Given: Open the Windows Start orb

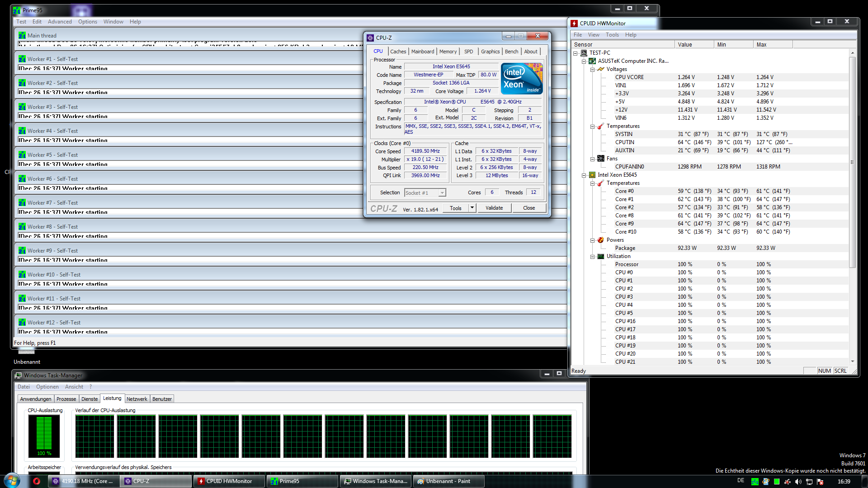Looking at the screenshot, I should [x=12, y=480].
